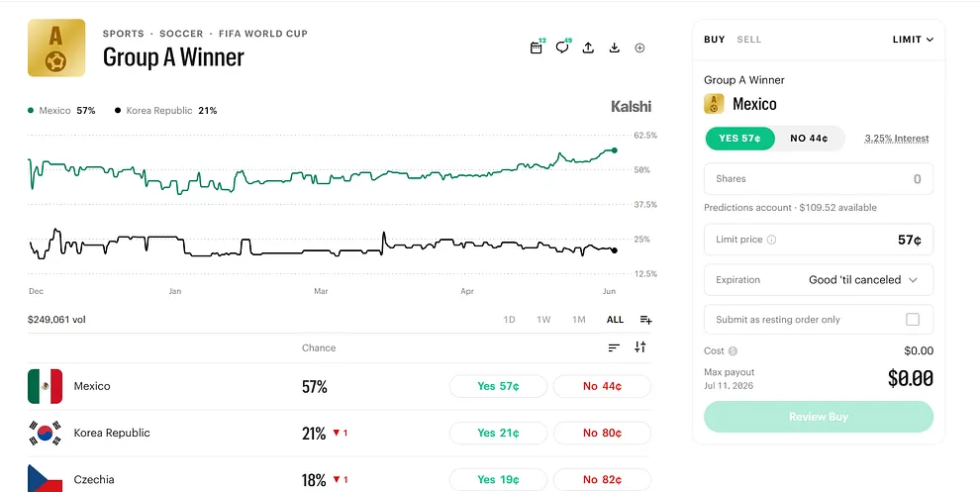Select the 1W chart range
This screenshot has height=492, width=980.
(543, 320)
